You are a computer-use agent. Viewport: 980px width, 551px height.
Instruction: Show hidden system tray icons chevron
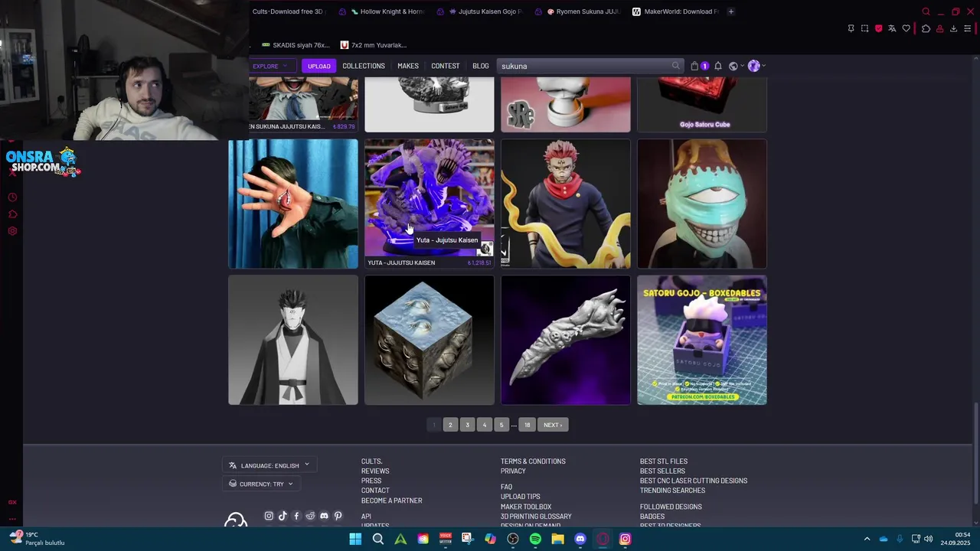867,539
